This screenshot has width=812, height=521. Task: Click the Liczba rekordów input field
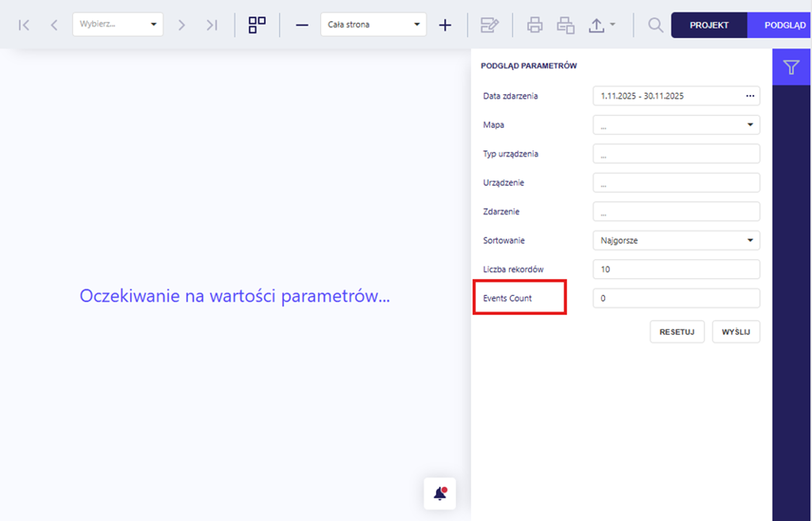676,269
